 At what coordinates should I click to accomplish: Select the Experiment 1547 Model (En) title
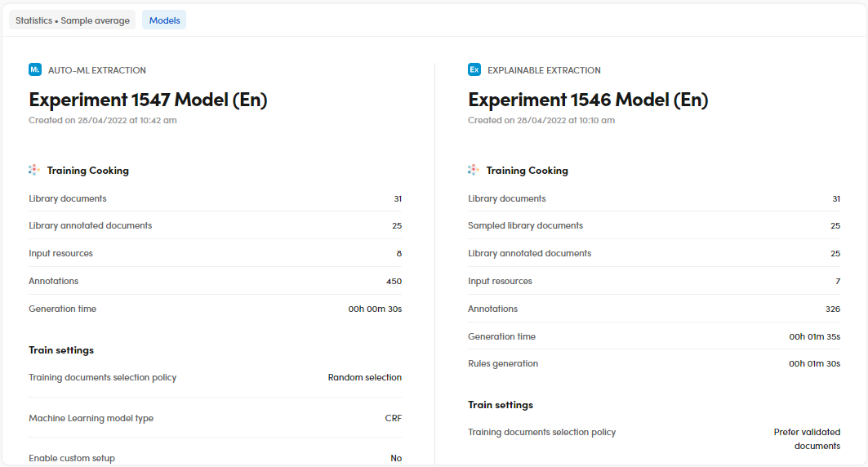(148, 100)
